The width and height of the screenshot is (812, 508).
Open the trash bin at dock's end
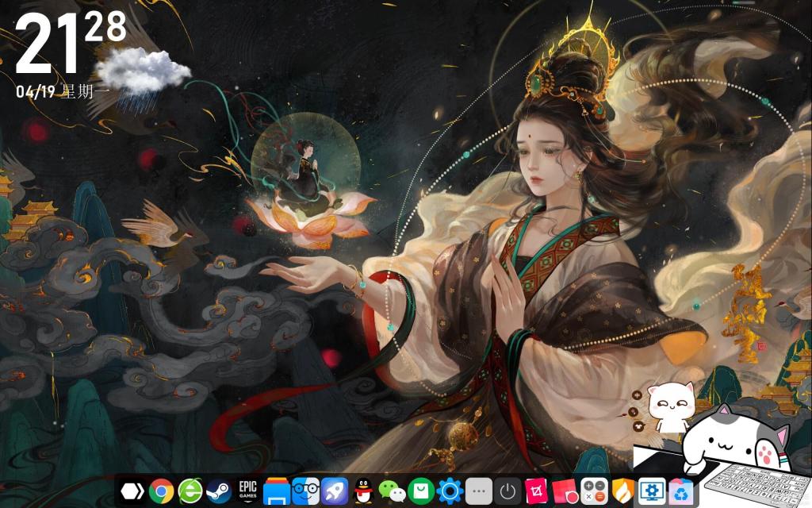(681, 492)
